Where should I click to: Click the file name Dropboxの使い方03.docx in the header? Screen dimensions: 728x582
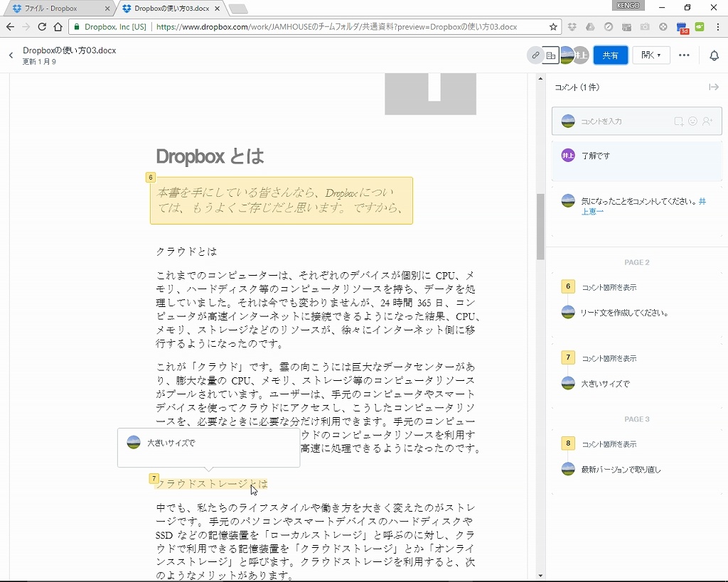coord(70,50)
